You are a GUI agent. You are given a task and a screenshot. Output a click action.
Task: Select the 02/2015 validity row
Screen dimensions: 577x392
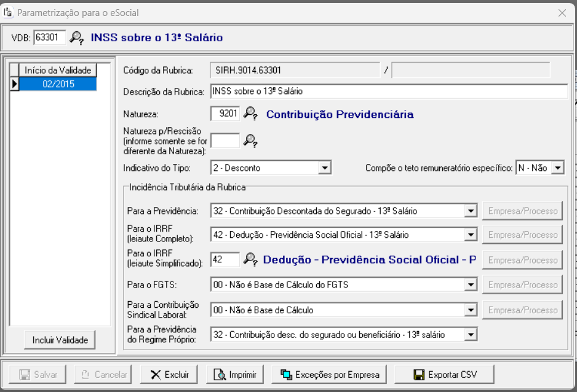click(x=58, y=84)
